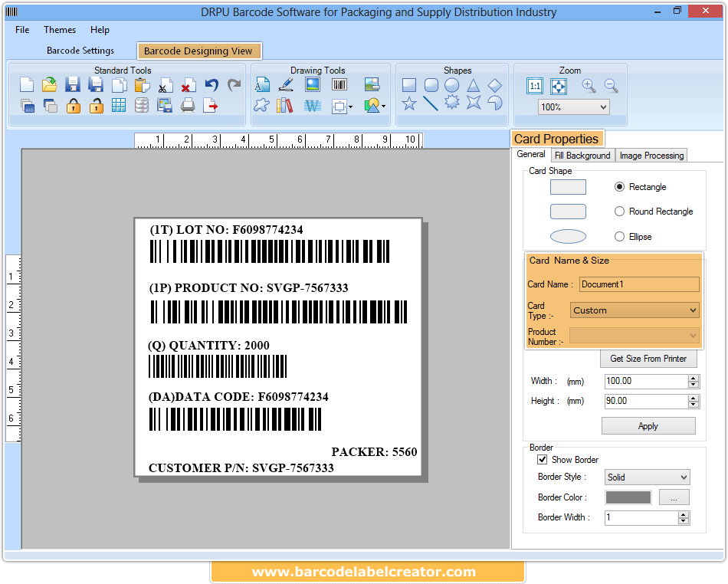
Task: Select the Text drawing tool
Action: pyautogui.click(x=262, y=85)
